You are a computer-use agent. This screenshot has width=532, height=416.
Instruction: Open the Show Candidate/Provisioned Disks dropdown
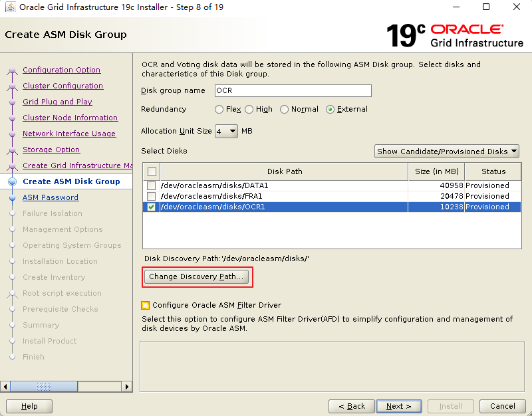446,151
